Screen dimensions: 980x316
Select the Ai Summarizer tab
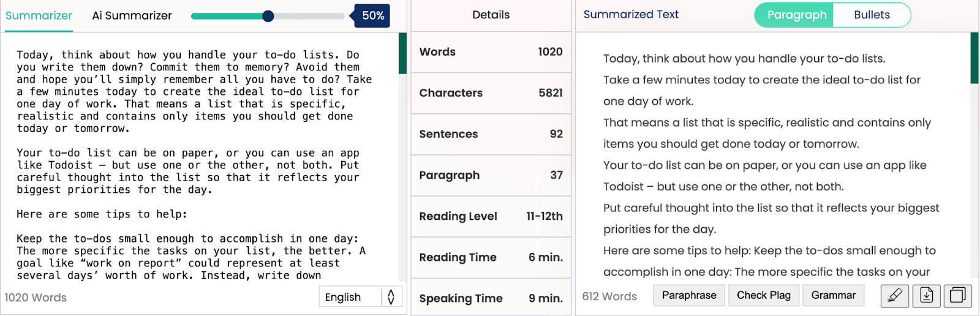coord(132,16)
